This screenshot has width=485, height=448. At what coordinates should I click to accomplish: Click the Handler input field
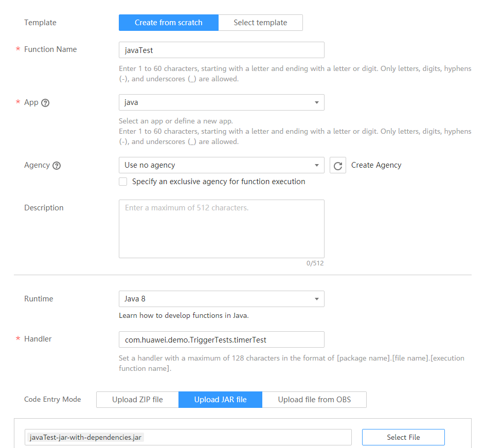pyautogui.click(x=221, y=339)
